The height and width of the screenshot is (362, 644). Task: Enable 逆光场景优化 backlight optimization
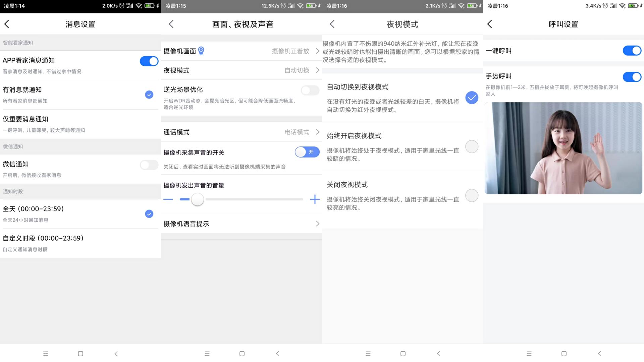point(310,90)
